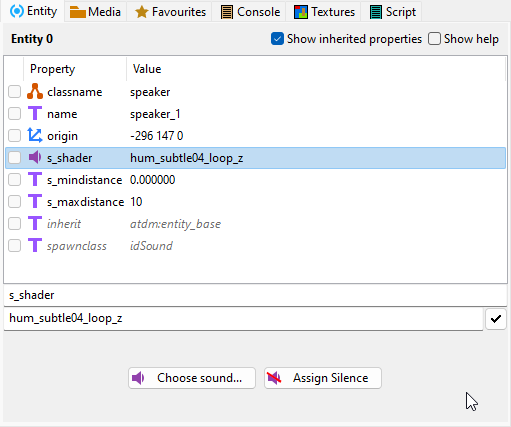Enable the Show help checkbox
The width and height of the screenshot is (511, 427).
pos(434,39)
